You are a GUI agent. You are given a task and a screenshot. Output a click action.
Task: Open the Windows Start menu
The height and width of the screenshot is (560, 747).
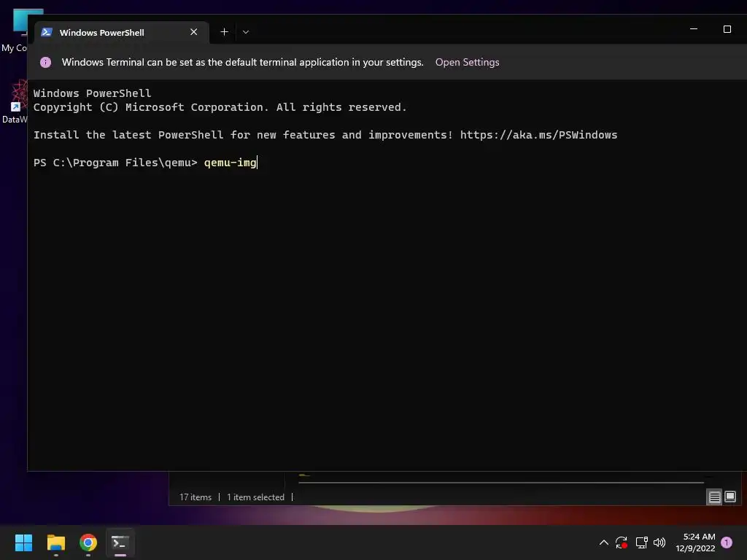23,542
